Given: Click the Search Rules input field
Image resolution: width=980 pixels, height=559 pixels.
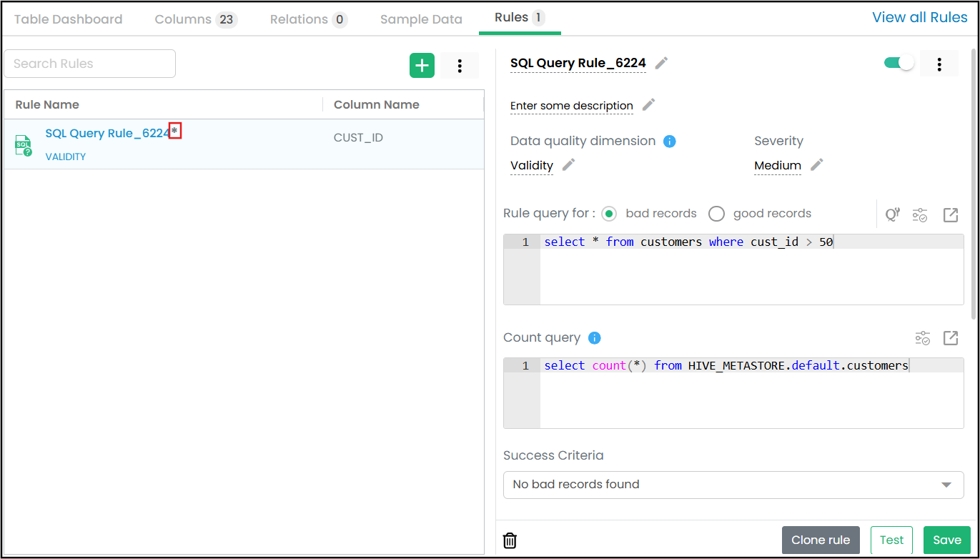Looking at the screenshot, I should [x=90, y=64].
